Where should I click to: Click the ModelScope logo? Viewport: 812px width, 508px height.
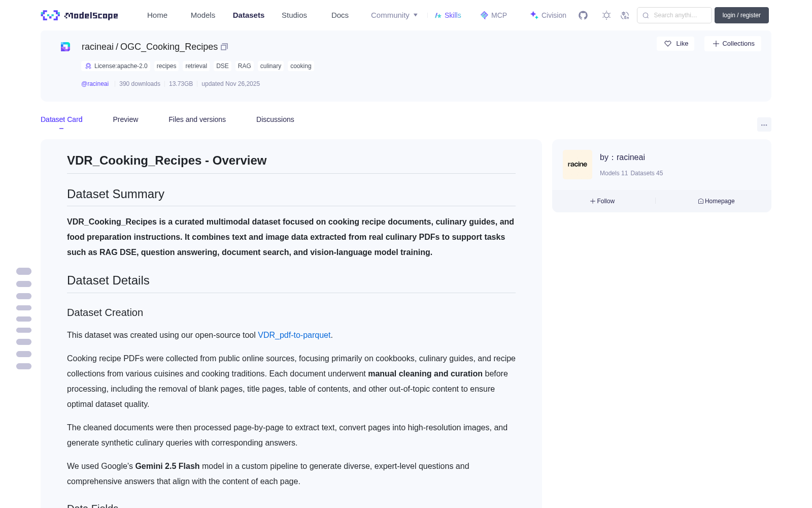[79, 15]
